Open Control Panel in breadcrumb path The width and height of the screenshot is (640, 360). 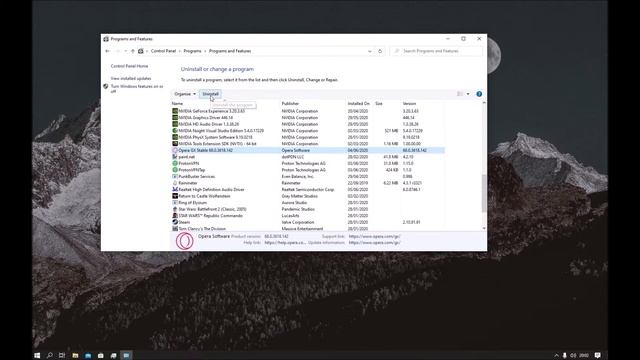click(163, 51)
